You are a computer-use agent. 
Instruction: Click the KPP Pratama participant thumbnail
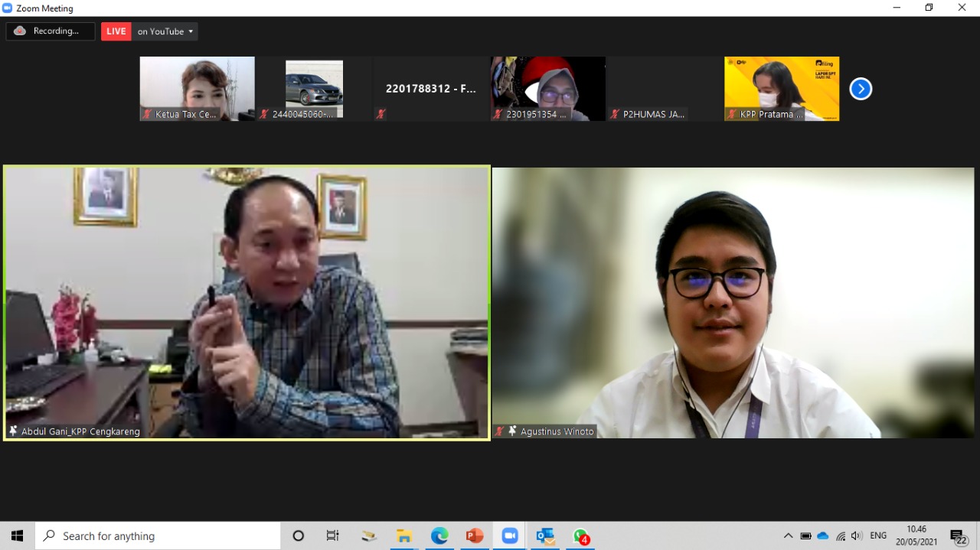781,88
